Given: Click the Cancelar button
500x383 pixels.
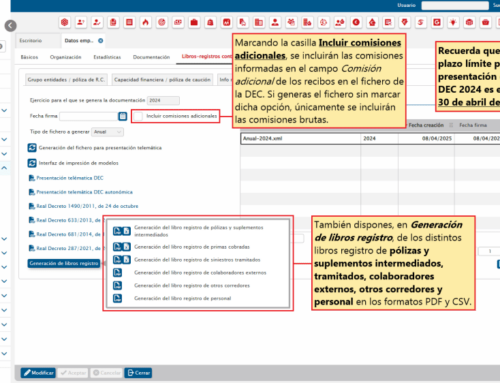Looking at the screenshot, I should point(106,373).
